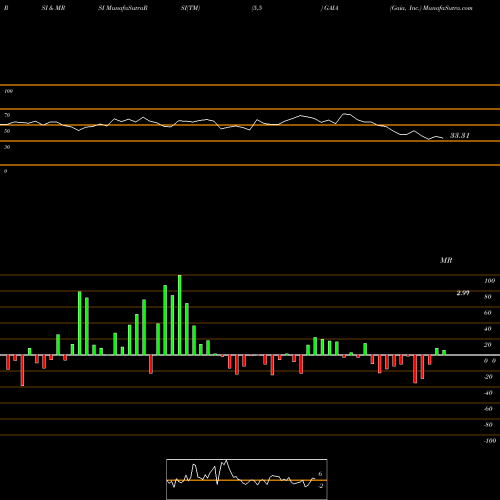The image size is (500, 500).
Task: Click the MR axis label -60
Action: point(488,409)
